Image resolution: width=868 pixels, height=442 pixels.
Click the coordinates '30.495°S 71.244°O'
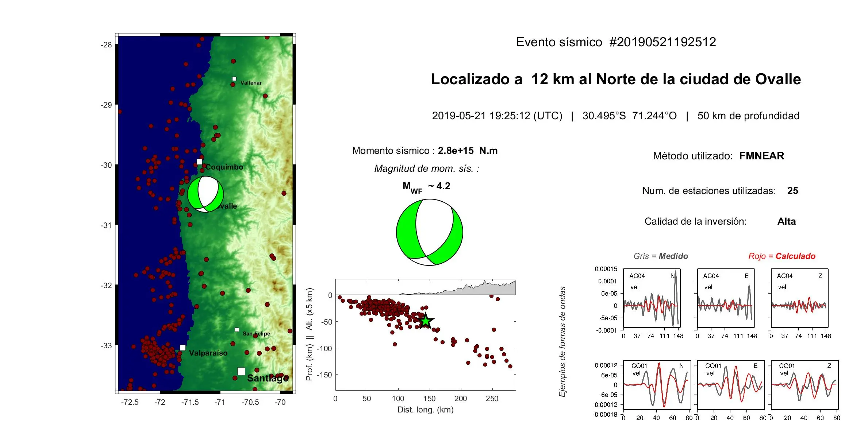630,116
